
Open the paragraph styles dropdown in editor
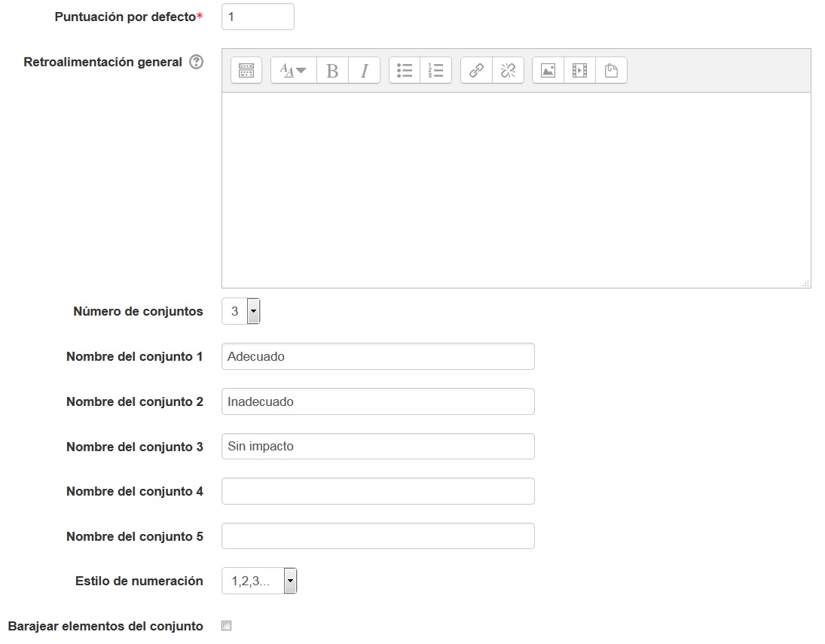(x=293, y=71)
